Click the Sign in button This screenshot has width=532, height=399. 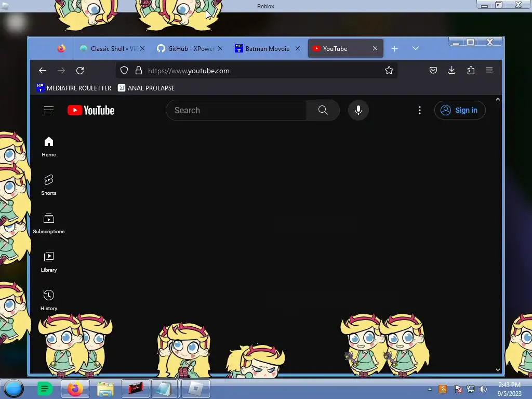[x=460, y=110]
